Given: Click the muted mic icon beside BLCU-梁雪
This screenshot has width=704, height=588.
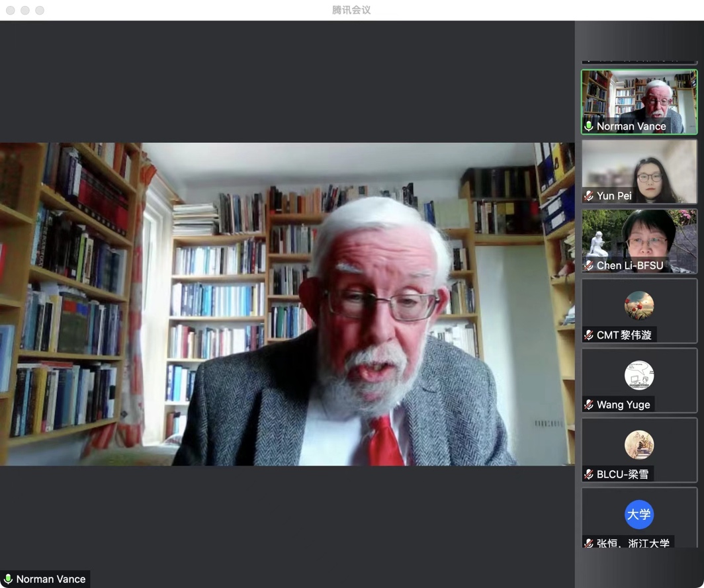Looking at the screenshot, I should coord(588,474).
